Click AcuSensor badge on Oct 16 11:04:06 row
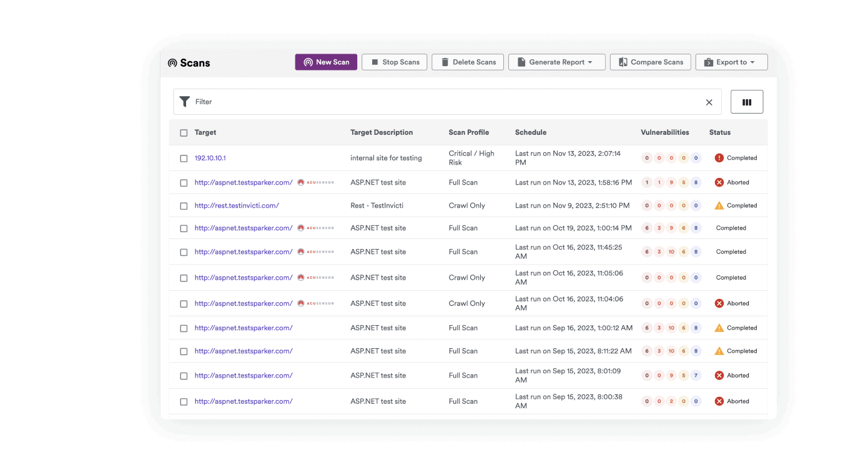 click(316, 303)
